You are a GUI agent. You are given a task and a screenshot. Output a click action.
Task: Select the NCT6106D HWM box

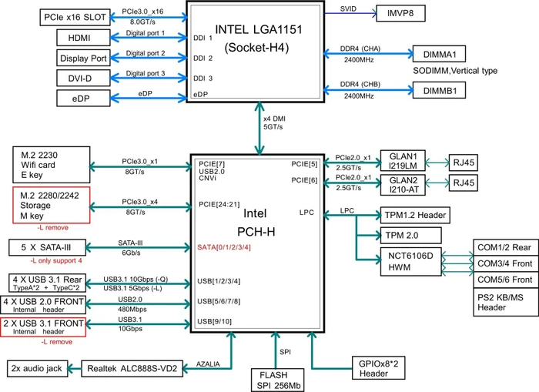click(410, 261)
